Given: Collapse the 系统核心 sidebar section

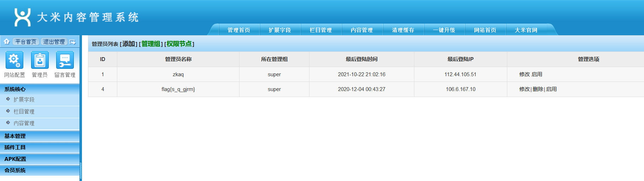Looking at the screenshot, I should click(40, 89).
